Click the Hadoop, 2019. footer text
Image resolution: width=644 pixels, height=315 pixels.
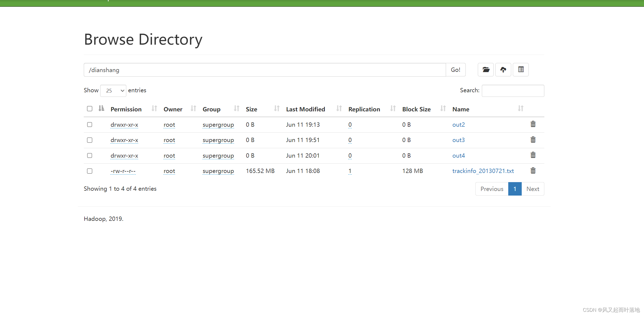[x=103, y=219]
